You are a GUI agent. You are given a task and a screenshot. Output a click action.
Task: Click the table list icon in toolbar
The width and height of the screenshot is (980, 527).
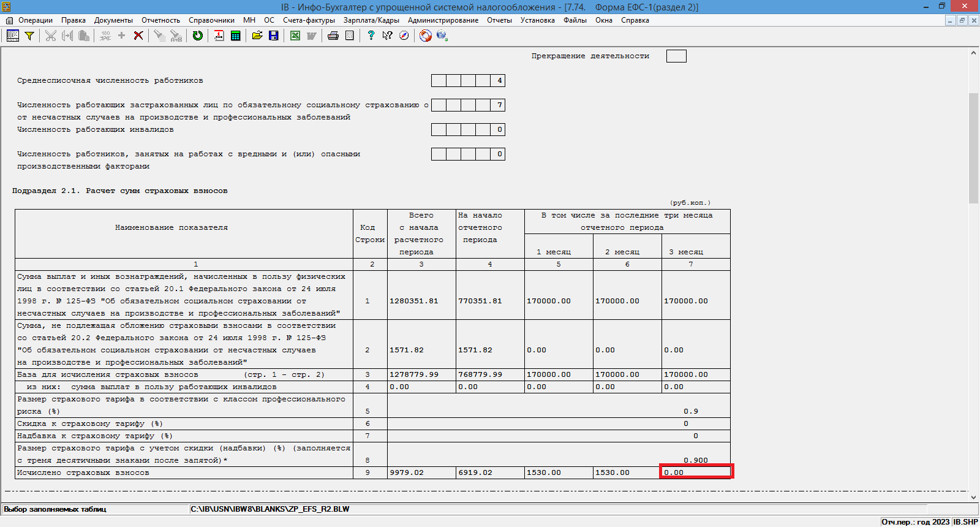click(x=13, y=36)
